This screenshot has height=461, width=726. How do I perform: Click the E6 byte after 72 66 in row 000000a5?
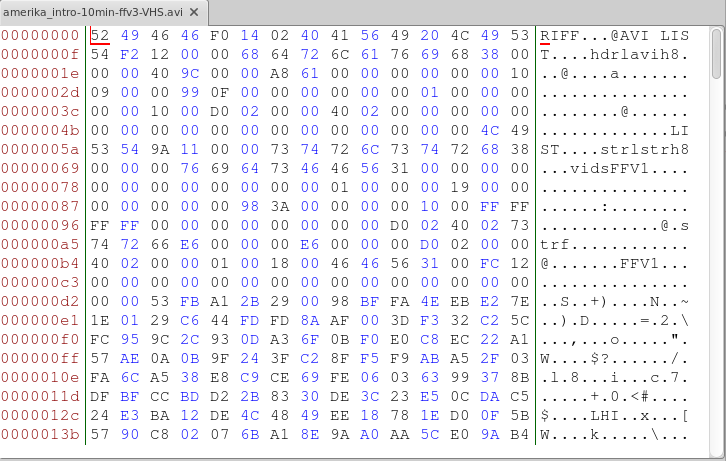(x=190, y=244)
